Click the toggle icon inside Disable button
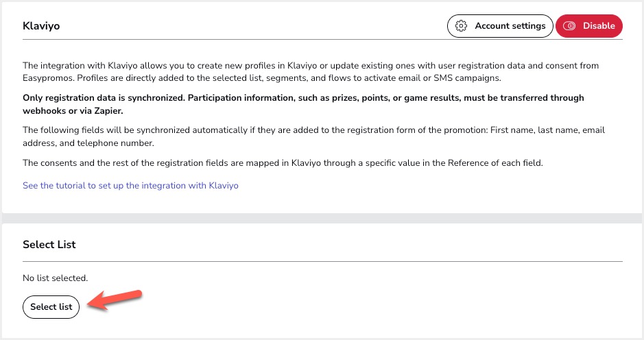Viewport: 644px width, 340px height. pyautogui.click(x=569, y=26)
